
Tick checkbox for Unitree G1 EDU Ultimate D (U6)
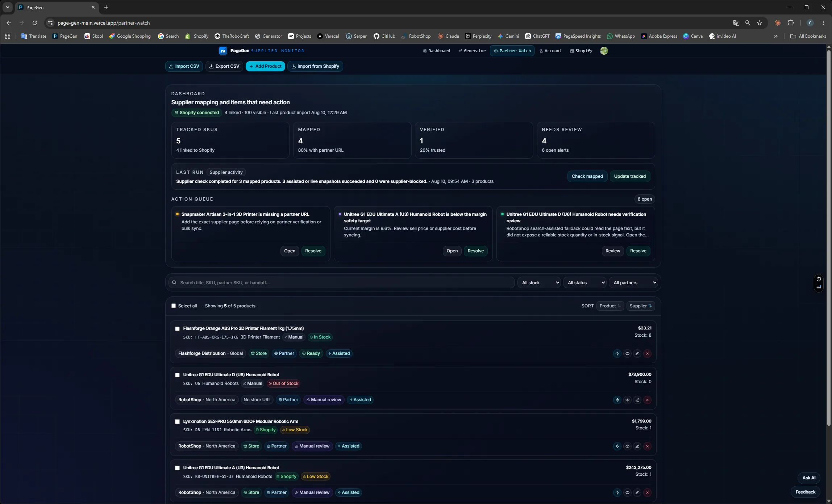point(177,375)
